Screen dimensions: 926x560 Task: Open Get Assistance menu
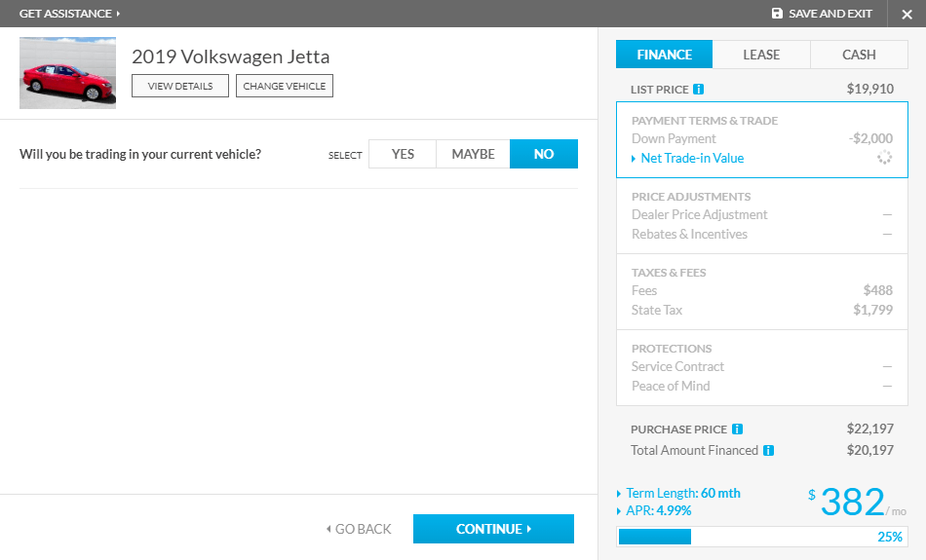pos(69,13)
